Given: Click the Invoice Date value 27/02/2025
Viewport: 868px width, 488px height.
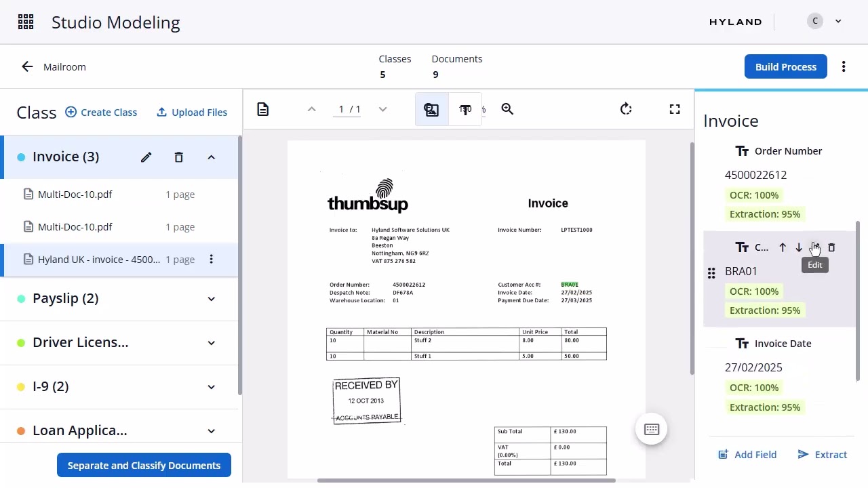Looking at the screenshot, I should [753, 367].
